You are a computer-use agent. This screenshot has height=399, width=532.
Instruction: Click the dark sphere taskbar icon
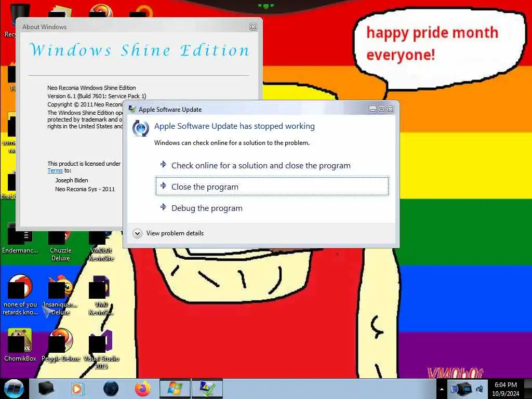click(111, 389)
